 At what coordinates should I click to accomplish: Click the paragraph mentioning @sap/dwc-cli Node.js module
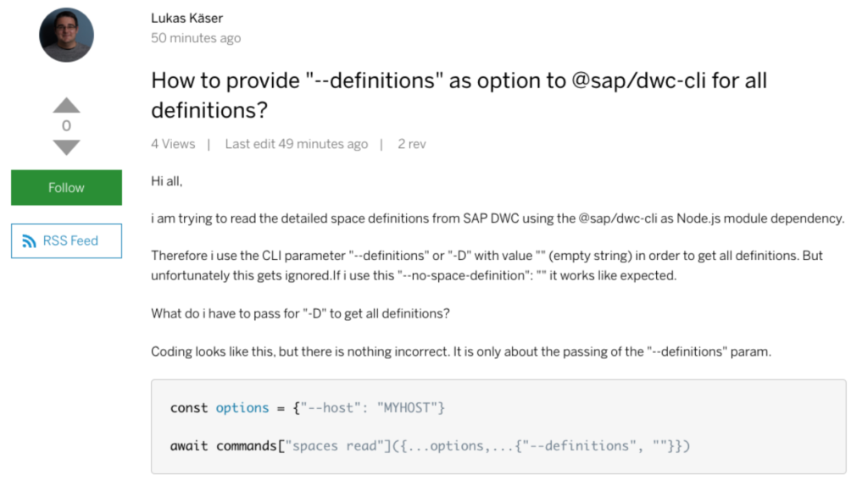[x=498, y=219]
